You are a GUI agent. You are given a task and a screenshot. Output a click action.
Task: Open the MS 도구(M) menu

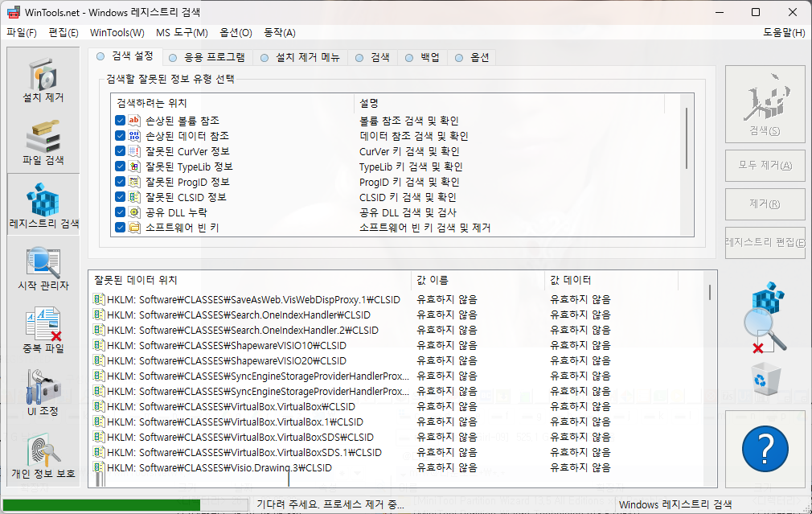(182, 33)
